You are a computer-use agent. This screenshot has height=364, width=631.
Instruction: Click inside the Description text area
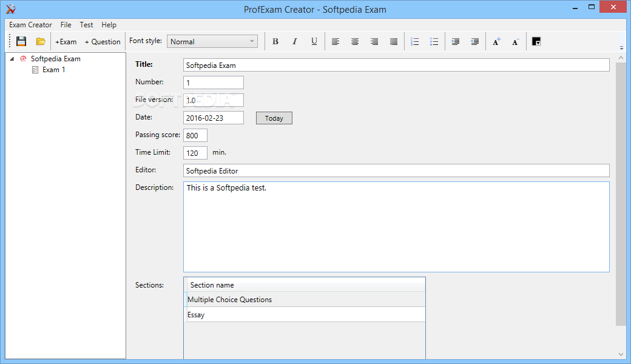click(396, 227)
